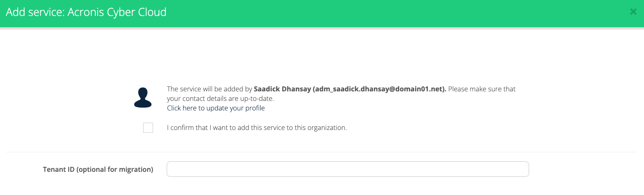The image size is (644, 195).
Task: Open the update your profile link
Action: pyautogui.click(x=216, y=108)
